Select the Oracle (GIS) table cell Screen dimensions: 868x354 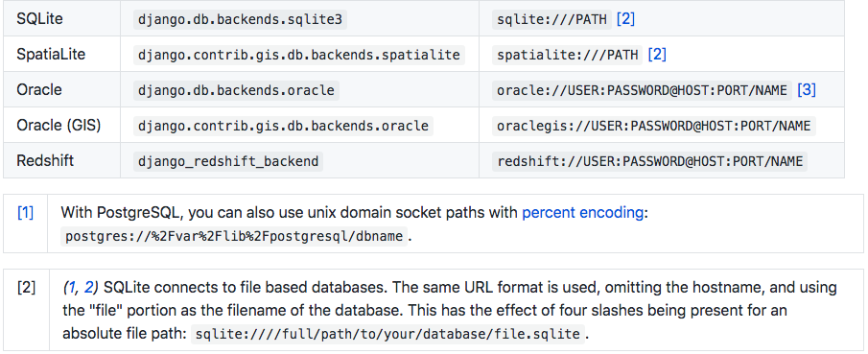click(x=62, y=126)
